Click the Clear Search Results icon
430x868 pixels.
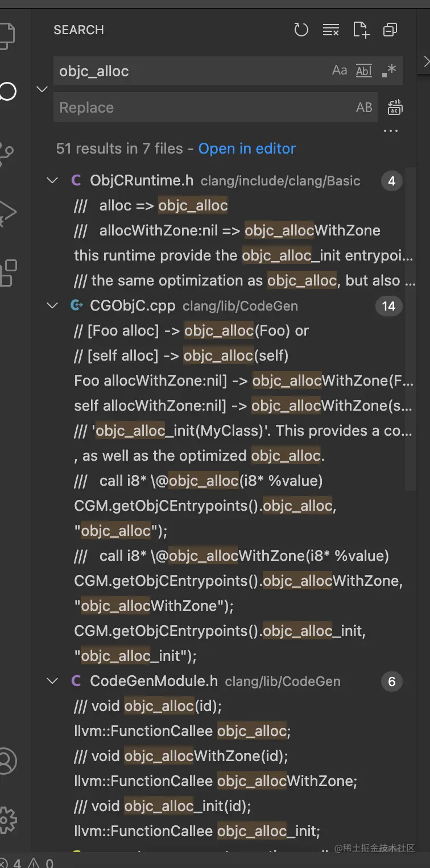(330, 30)
